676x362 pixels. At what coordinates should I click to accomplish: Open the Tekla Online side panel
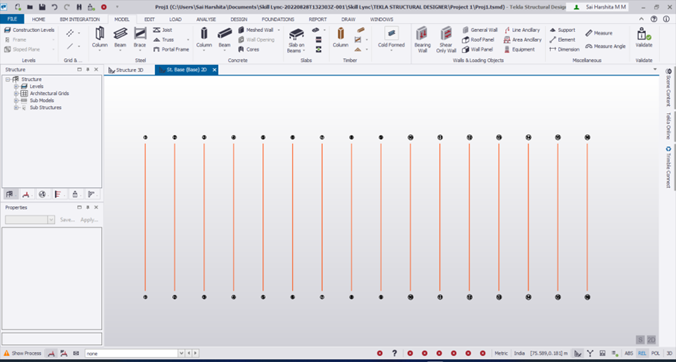pyautogui.click(x=669, y=126)
